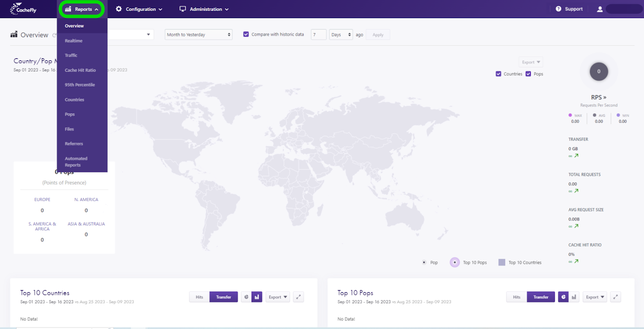Open the Top 10 Pops Export dropdown
The image size is (644, 329).
tap(594, 297)
